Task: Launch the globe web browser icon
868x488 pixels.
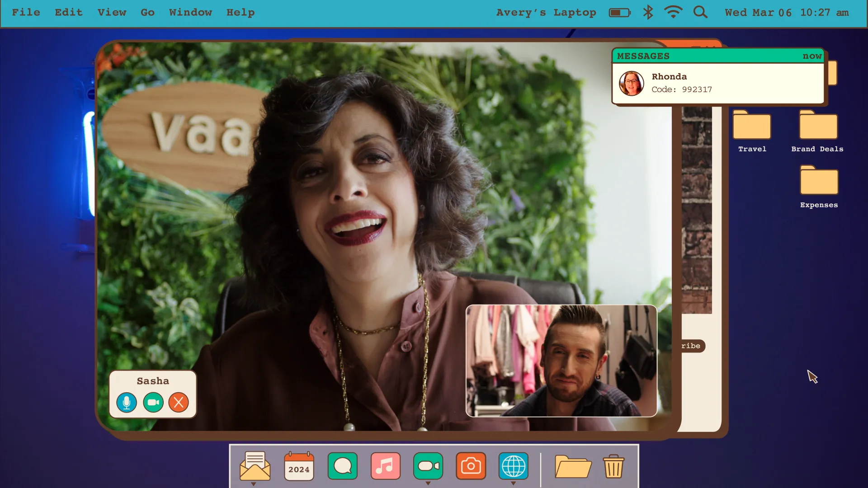Action: point(514,466)
